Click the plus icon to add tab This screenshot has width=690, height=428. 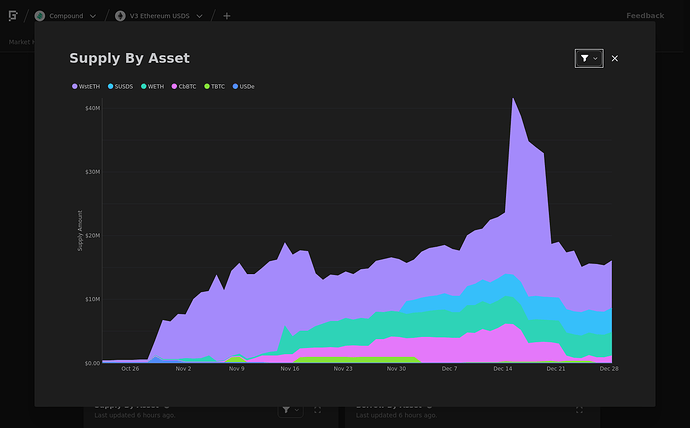[227, 16]
